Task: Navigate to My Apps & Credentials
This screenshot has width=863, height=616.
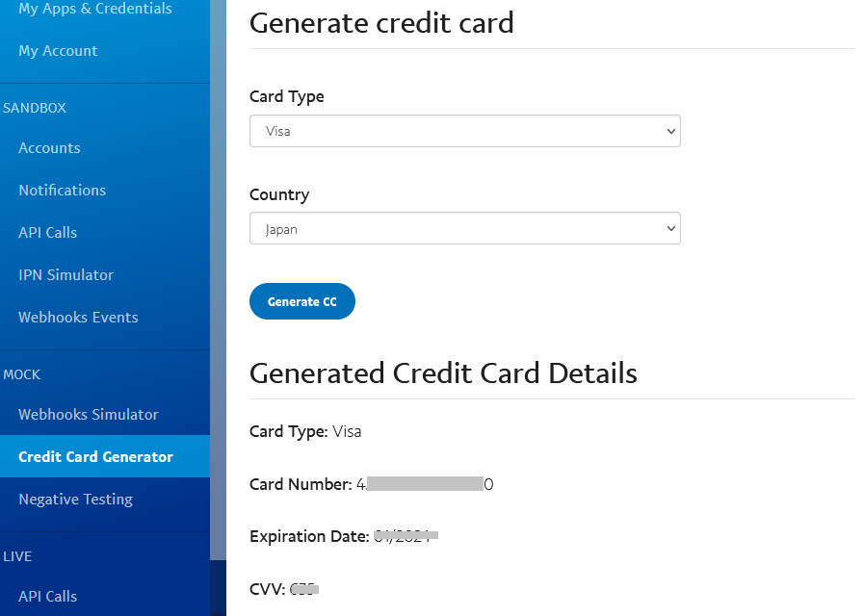Action: click(x=94, y=10)
